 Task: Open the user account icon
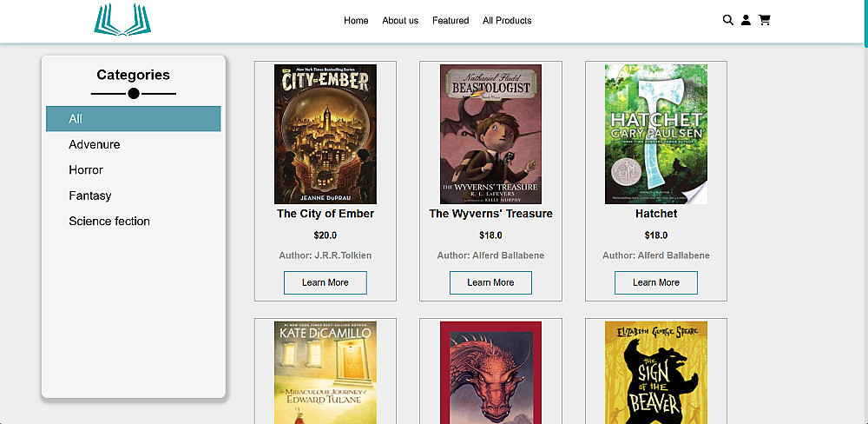tap(746, 20)
